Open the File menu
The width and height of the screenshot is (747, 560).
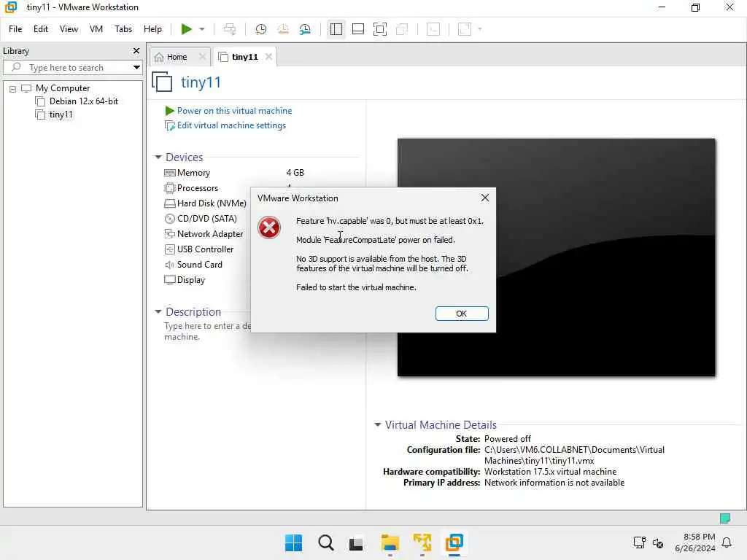click(x=15, y=29)
